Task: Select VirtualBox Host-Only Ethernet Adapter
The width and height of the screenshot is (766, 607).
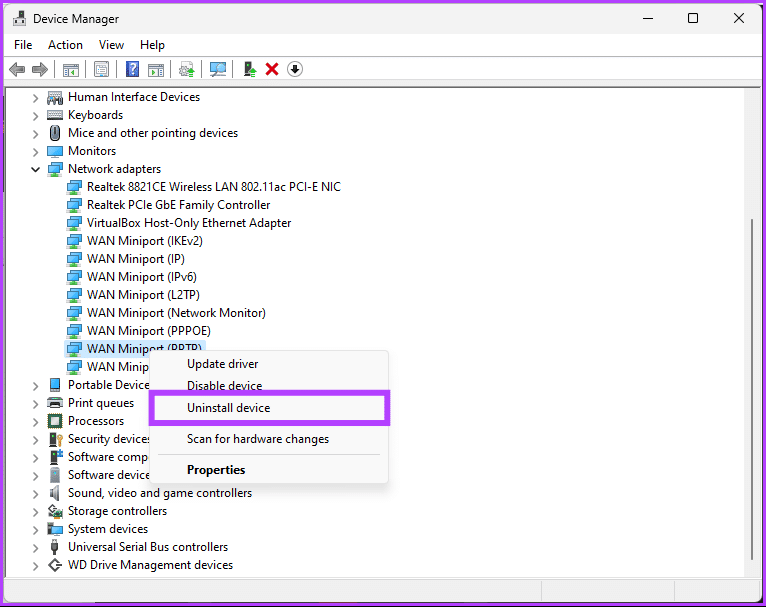Action: [189, 223]
